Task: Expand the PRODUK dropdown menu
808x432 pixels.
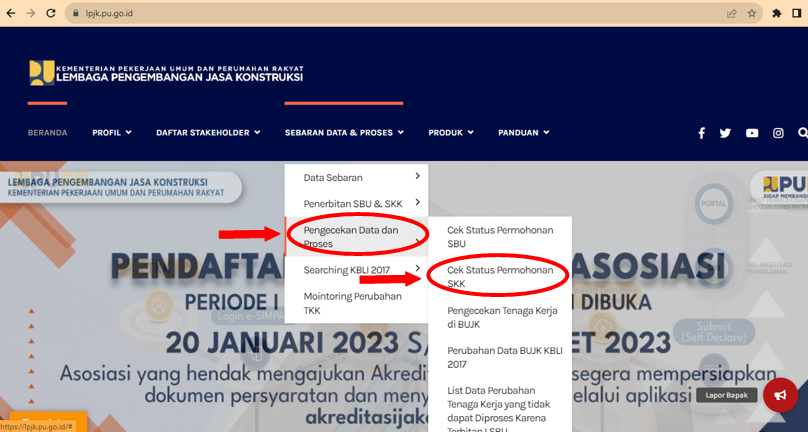Action: tap(451, 132)
